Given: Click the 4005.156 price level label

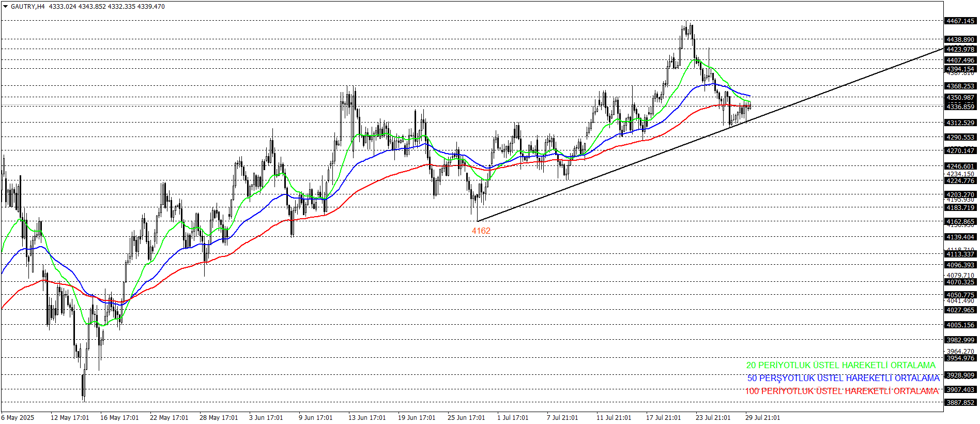Looking at the screenshot, I should coord(960,325).
